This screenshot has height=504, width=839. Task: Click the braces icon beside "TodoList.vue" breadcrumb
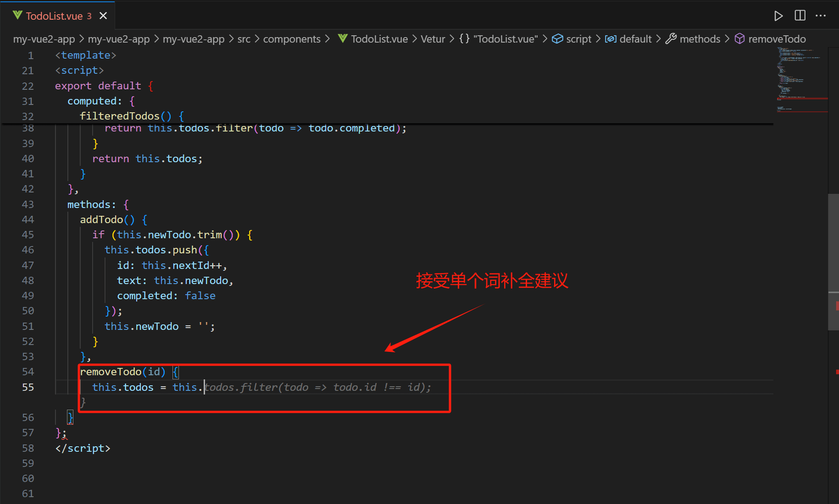tap(464, 39)
